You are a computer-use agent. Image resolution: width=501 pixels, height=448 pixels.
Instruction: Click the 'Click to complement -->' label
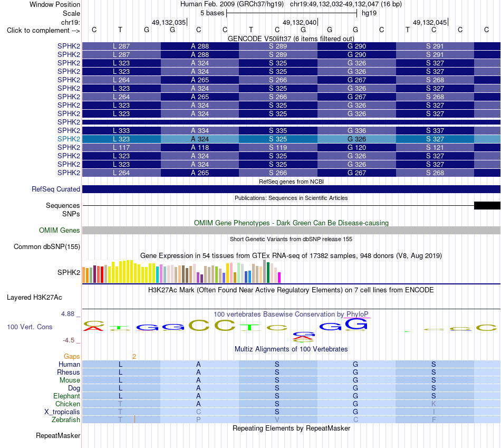[x=43, y=31]
